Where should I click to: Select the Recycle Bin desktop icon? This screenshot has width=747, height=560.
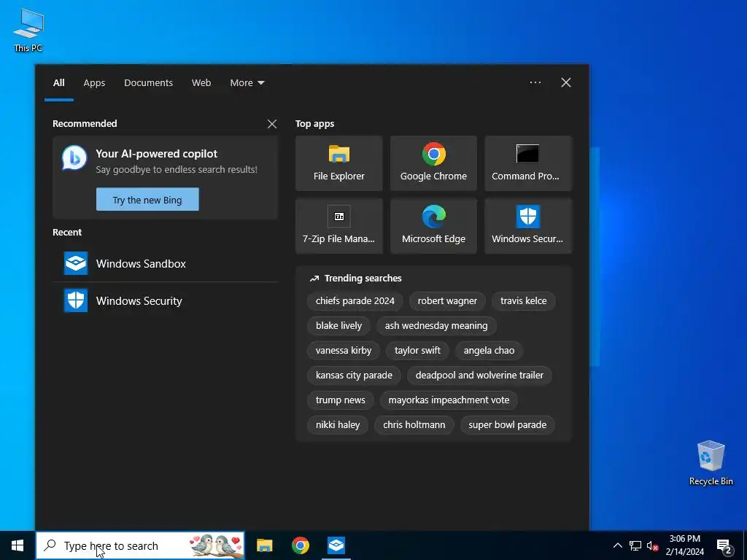coord(711,463)
